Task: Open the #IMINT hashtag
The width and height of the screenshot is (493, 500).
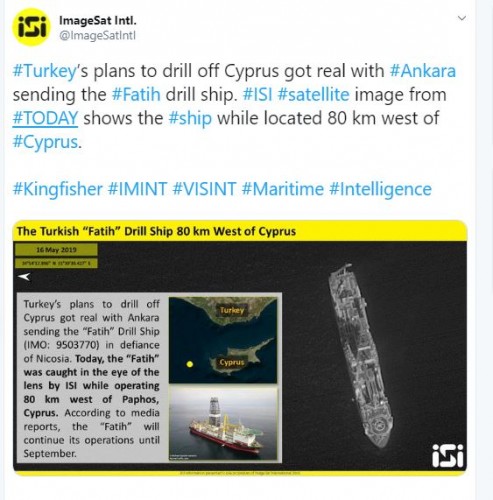Action: pos(137,189)
